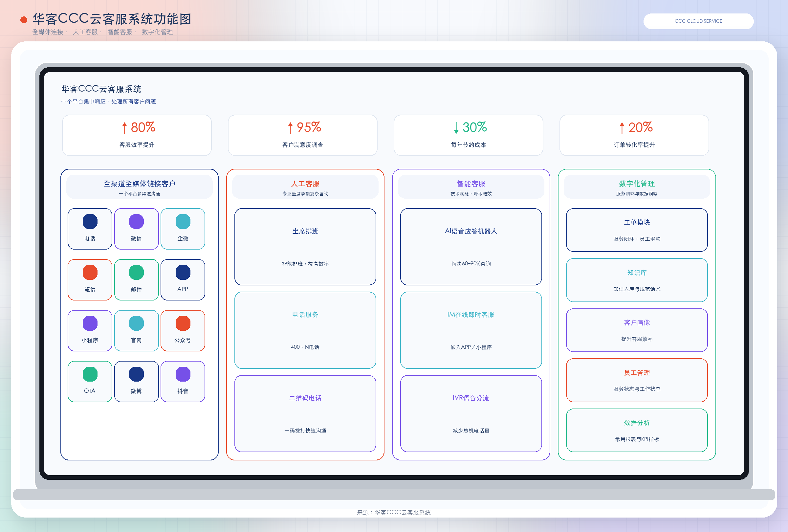Click the teal 企微 channel icon
788x532 pixels.
pos(183,221)
